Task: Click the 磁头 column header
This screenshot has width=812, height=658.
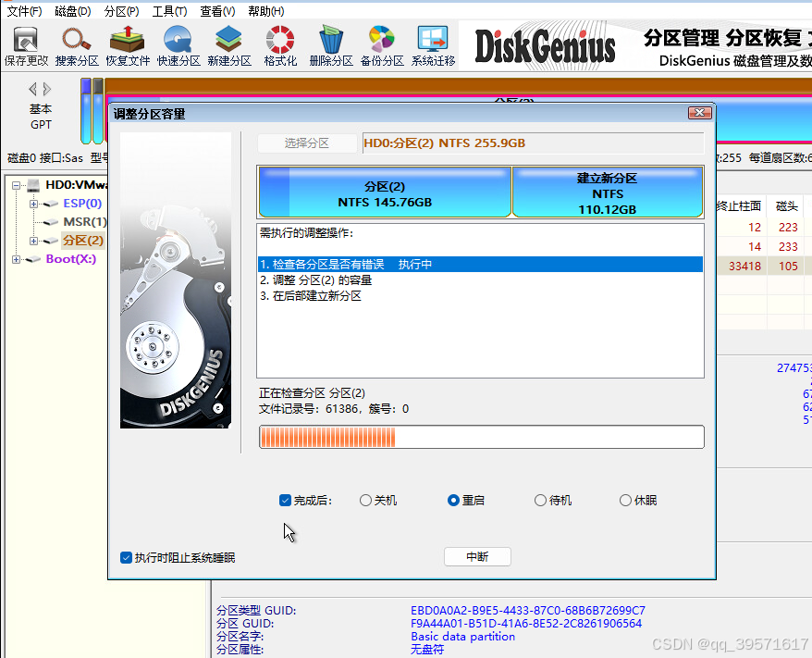Action: [x=787, y=206]
